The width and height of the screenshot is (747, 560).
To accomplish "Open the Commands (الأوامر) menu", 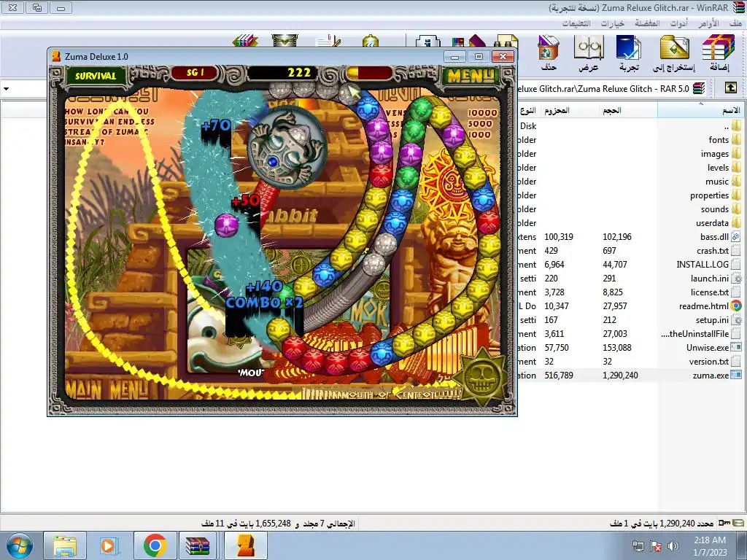I will coord(709,23).
